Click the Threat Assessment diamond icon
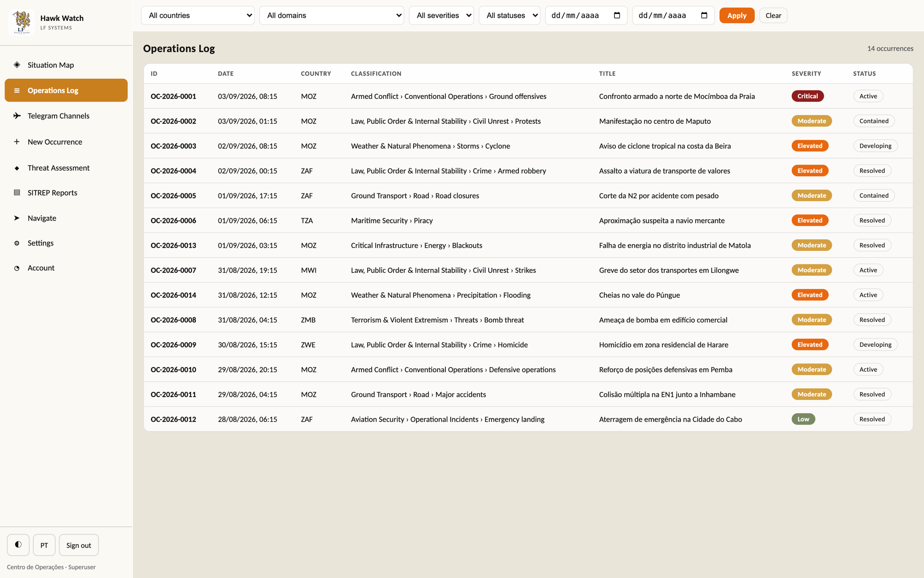The width and height of the screenshot is (924, 578). click(17, 168)
